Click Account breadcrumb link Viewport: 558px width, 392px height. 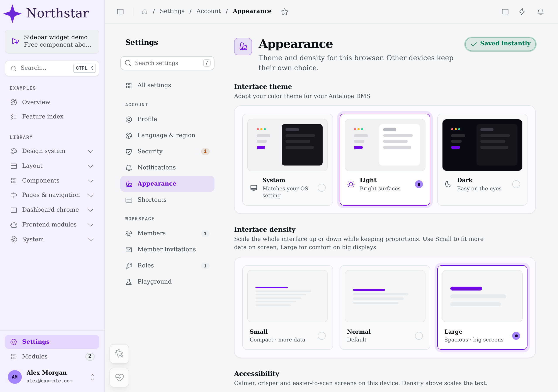point(209,11)
